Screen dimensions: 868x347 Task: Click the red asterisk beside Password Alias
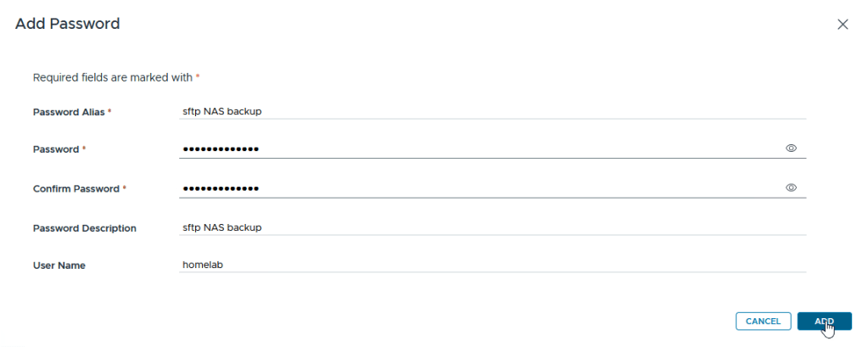pos(109,111)
